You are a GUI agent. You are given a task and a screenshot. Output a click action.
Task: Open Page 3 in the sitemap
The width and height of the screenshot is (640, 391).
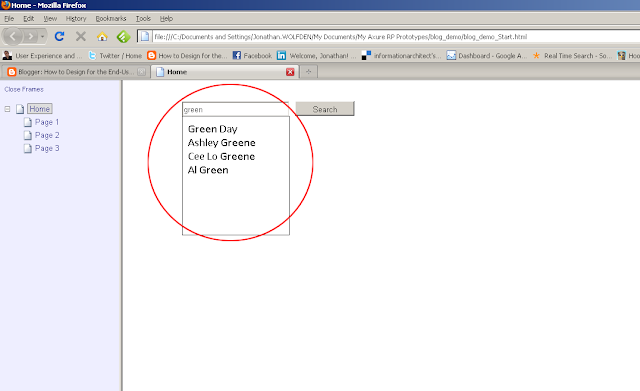[x=47, y=148]
